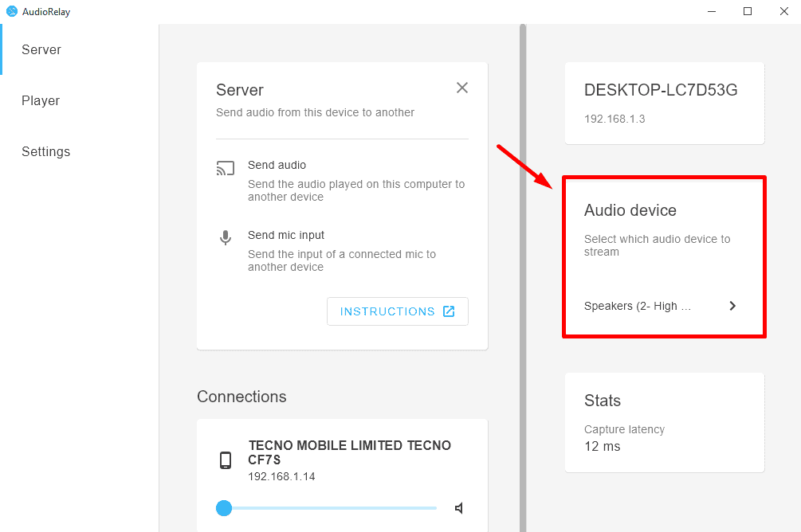This screenshot has width=801, height=532.
Task: Click the phone icon for TECNO connection
Action: [226, 460]
